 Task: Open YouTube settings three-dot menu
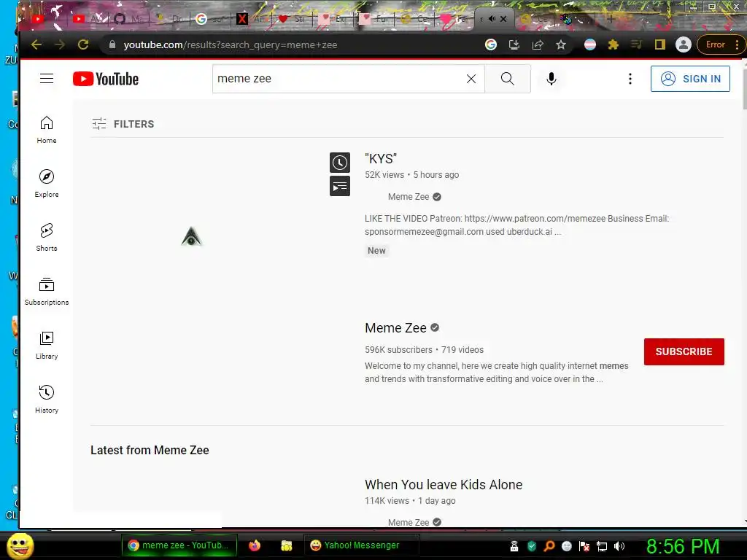pos(630,79)
